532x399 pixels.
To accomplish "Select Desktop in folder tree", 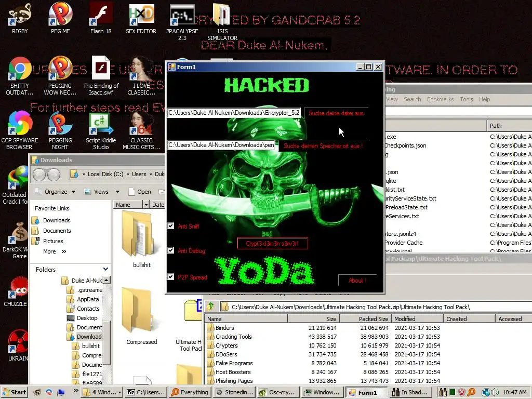I will (83, 318).
